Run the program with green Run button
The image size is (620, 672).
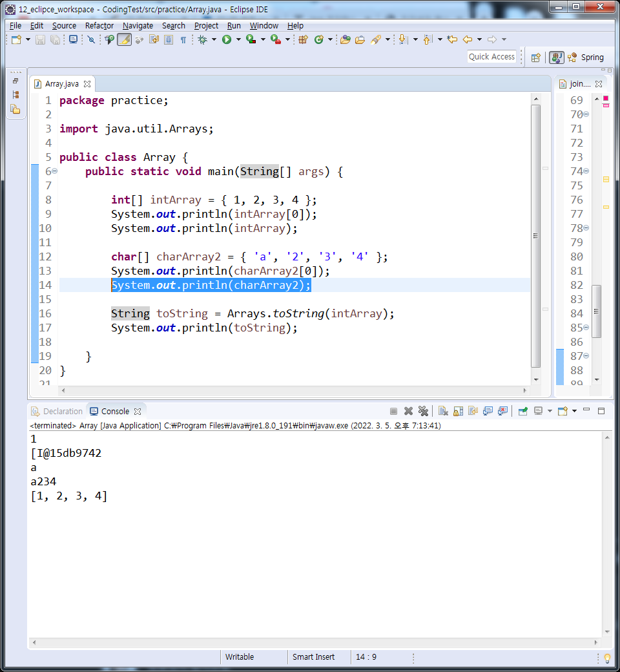[227, 40]
